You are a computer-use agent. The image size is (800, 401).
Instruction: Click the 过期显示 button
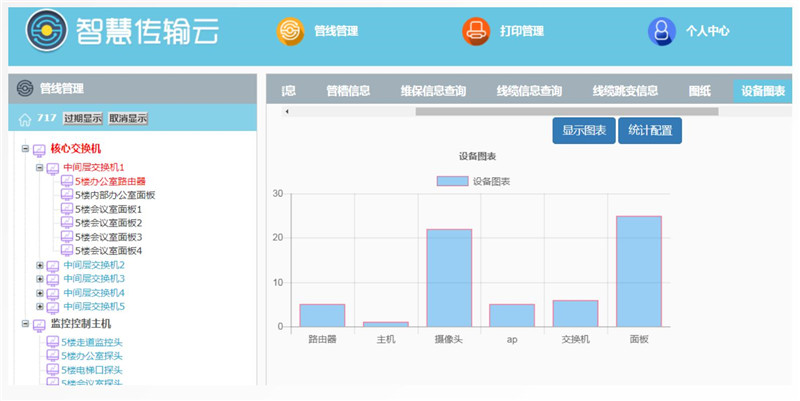(x=83, y=118)
